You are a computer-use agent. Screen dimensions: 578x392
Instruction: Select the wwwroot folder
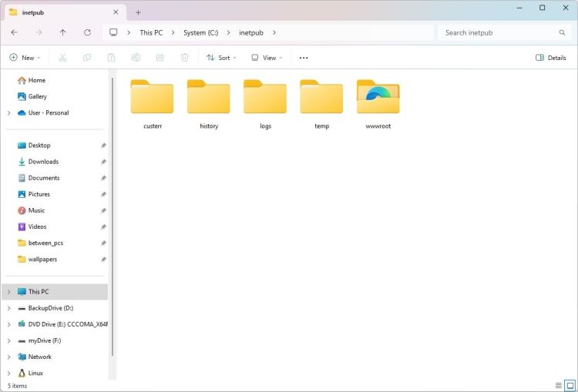(x=378, y=104)
